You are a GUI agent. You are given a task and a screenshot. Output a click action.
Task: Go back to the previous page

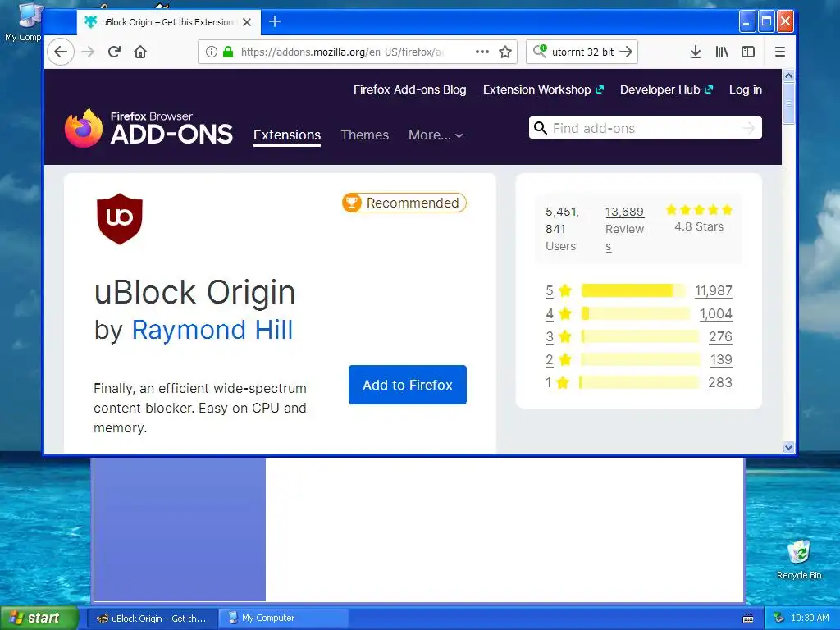(61, 52)
